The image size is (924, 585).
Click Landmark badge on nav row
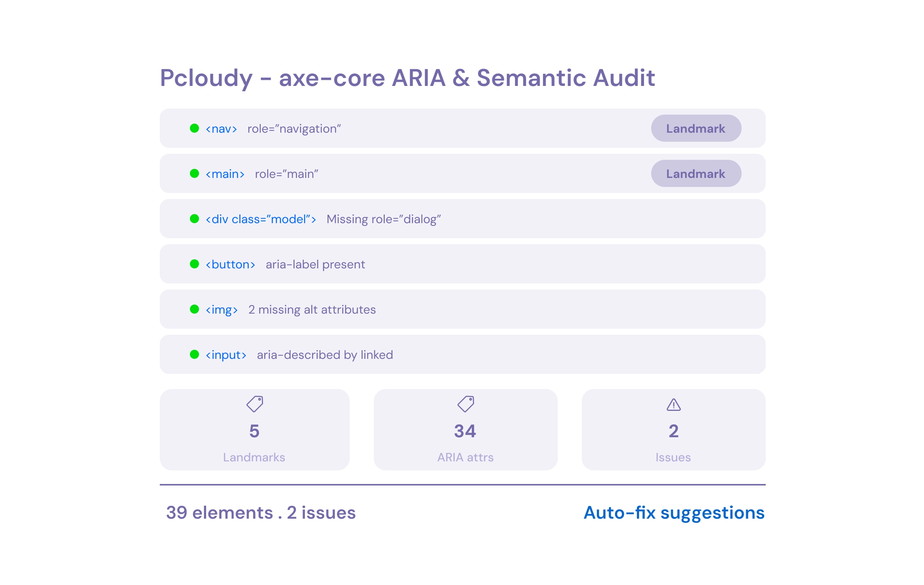click(x=696, y=129)
